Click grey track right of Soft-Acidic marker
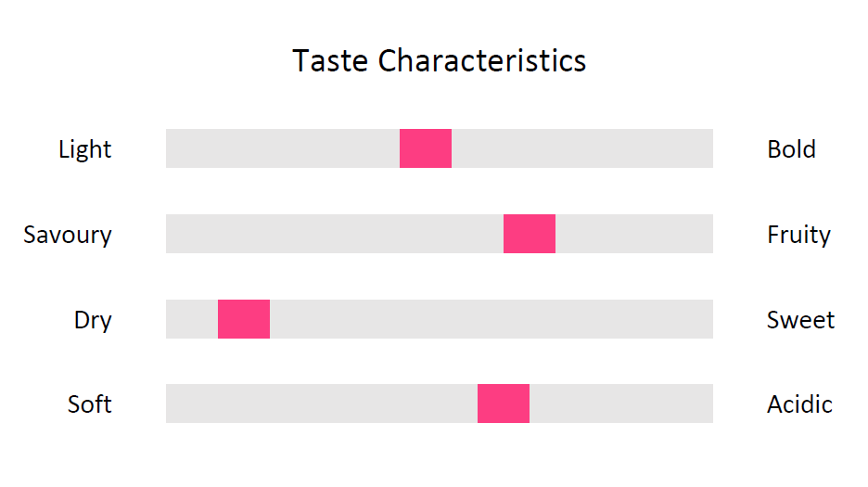This screenshot has width=868, height=487. [x=621, y=404]
